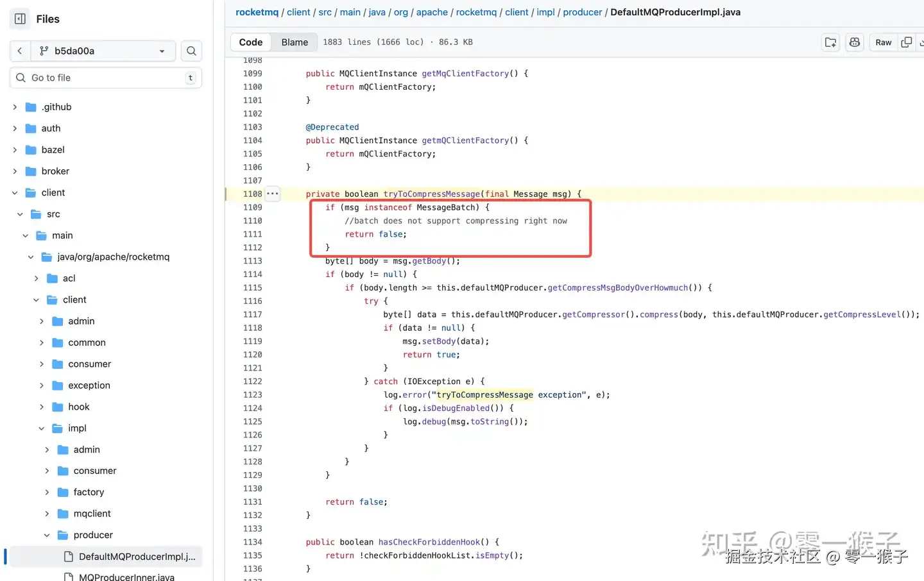Open the exception folder in tree

89,385
